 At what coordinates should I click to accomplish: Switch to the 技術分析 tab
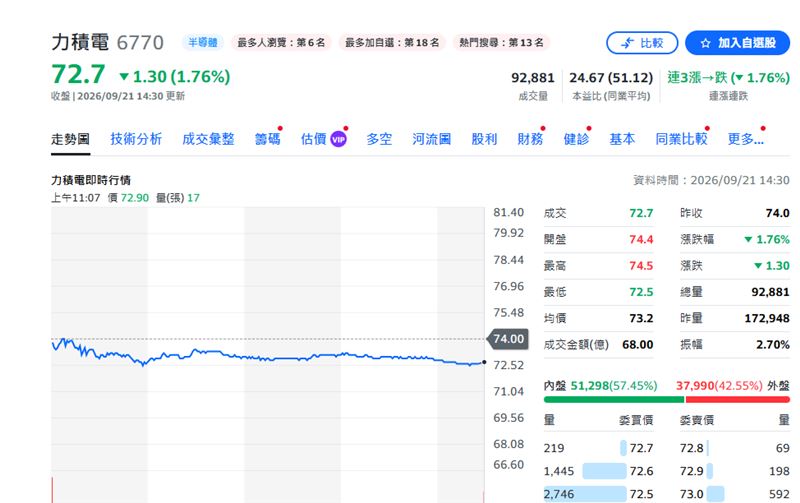tap(136, 139)
